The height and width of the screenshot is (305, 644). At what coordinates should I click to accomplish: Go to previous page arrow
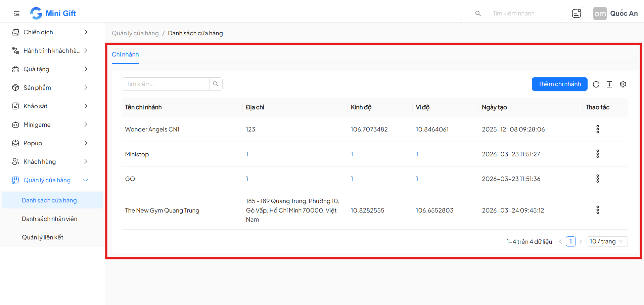pos(560,242)
